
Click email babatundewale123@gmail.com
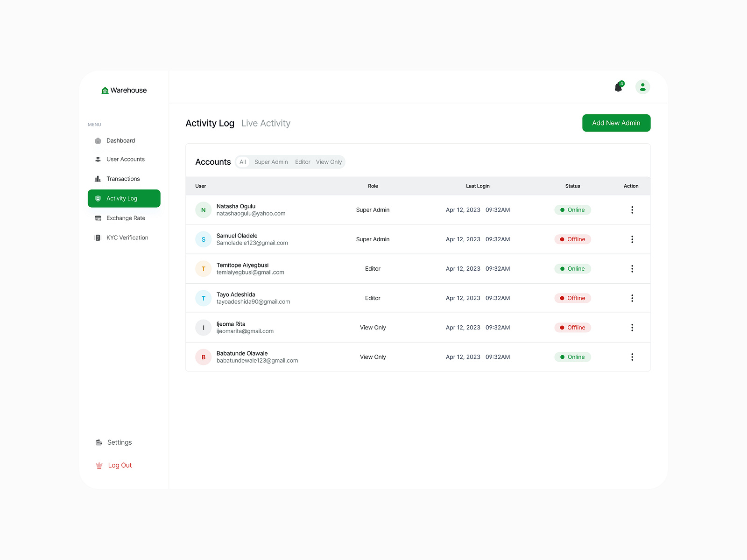[x=257, y=361]
